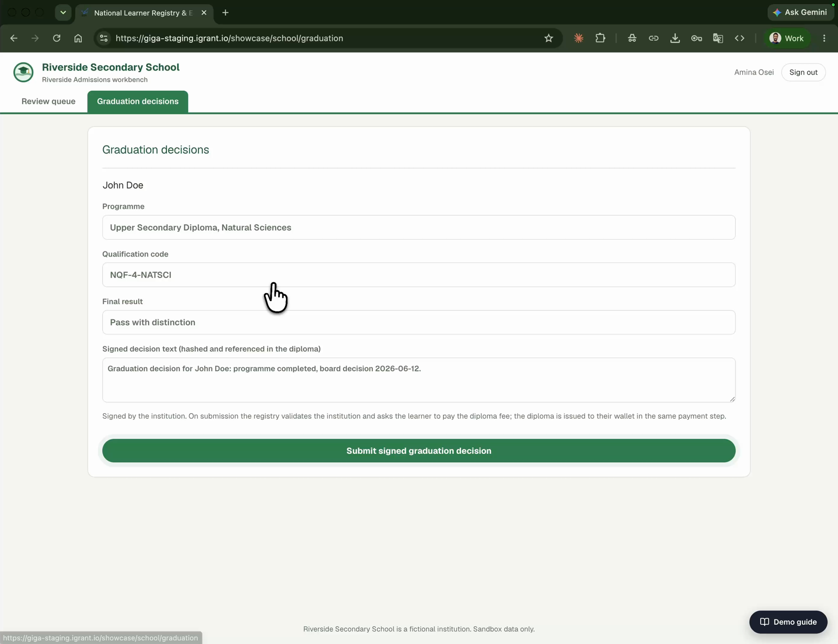
Task: Expand the tab search dropdown arrow
Action: [63, 13]
